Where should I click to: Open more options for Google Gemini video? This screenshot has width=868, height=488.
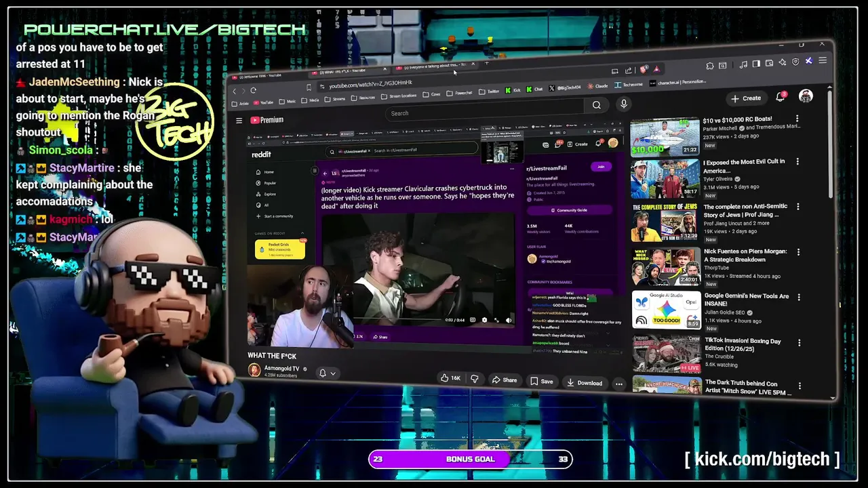pyautogui.click(x=799, y=297)
